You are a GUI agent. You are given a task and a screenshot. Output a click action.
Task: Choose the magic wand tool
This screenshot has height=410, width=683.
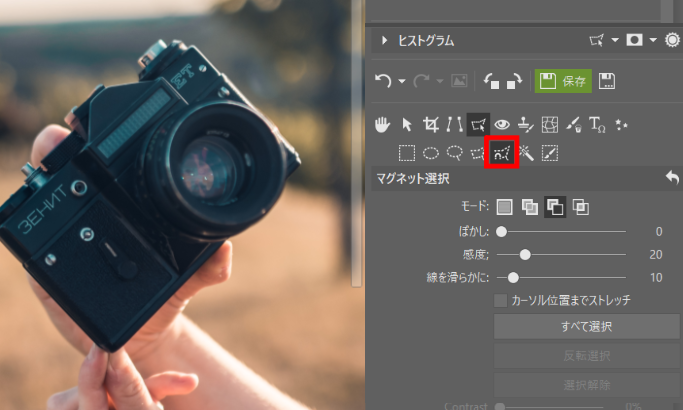point(526,153)
